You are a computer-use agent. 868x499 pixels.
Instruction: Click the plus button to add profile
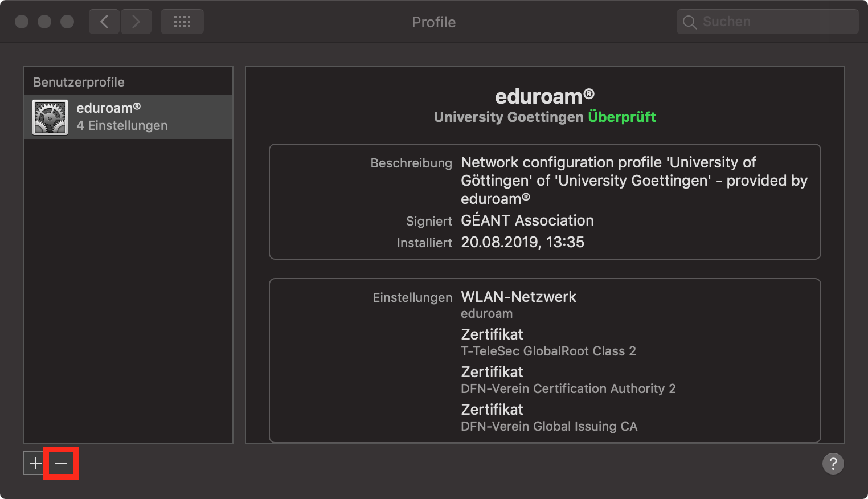coord(35,463)
